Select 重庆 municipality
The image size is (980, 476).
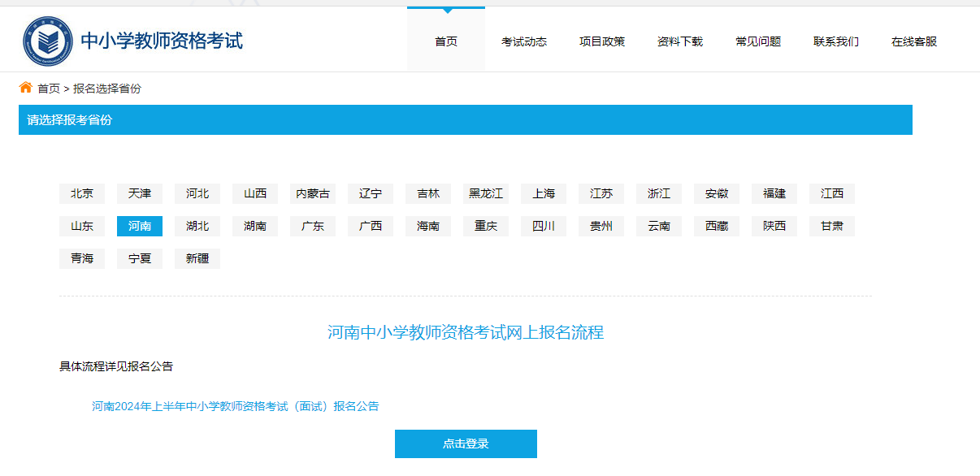tap(486, 226)
